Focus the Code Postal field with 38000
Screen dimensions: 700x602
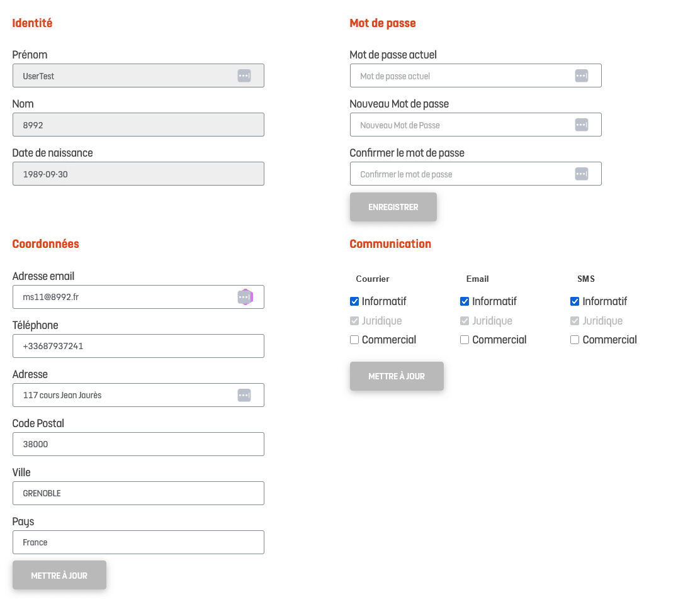pos(138,445)
